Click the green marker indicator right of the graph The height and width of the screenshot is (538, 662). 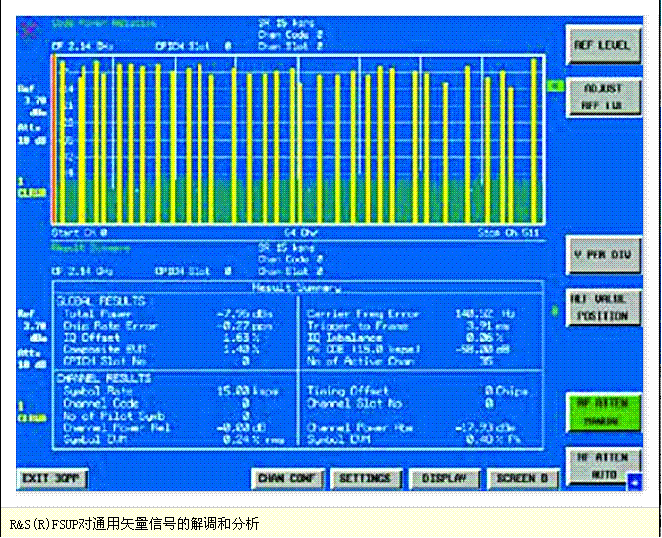[554, 87]
